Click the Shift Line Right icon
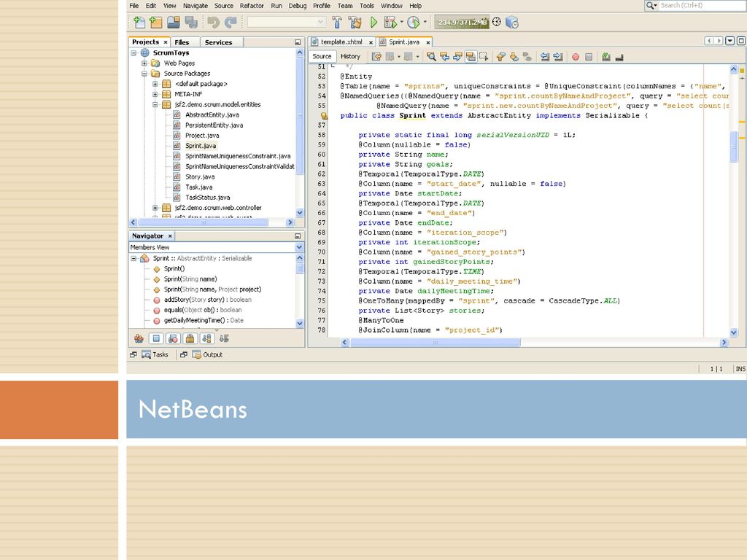Image resolution: width=747 pixels, height=560 pixels. point(558,57)
